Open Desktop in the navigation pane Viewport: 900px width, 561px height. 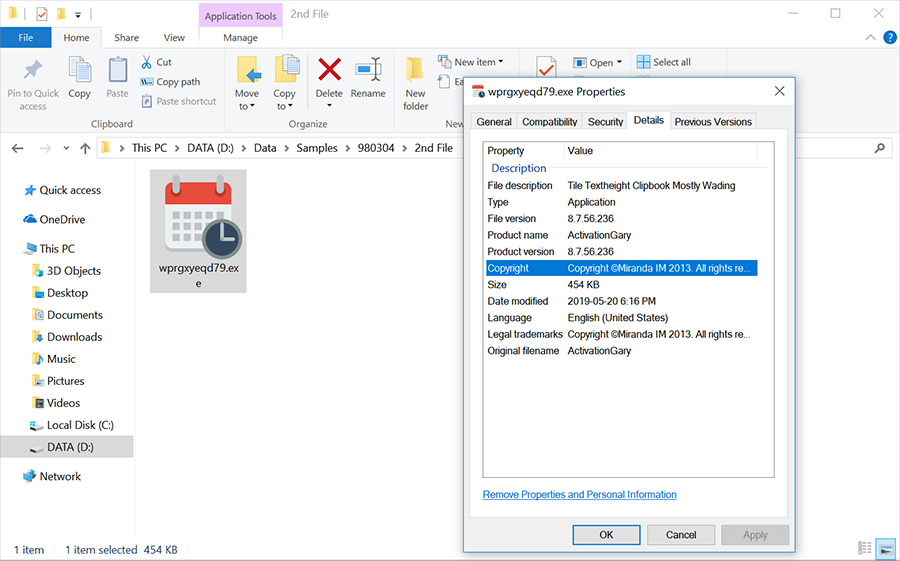60,293
